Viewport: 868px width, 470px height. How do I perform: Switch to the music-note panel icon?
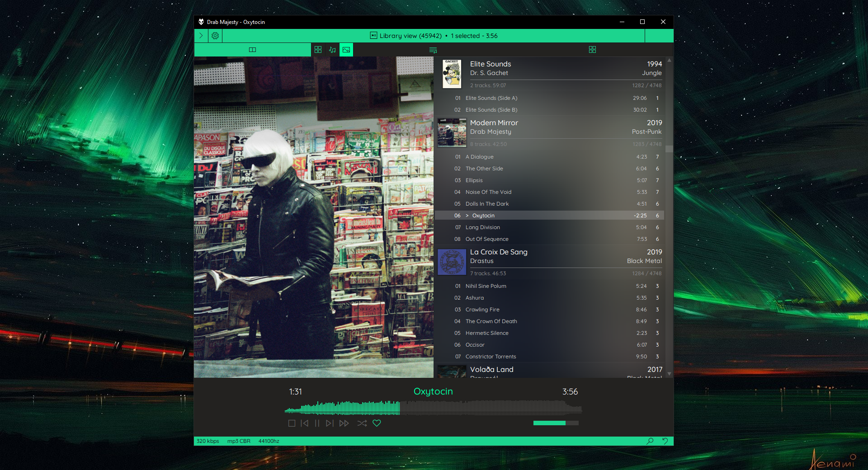332,50
